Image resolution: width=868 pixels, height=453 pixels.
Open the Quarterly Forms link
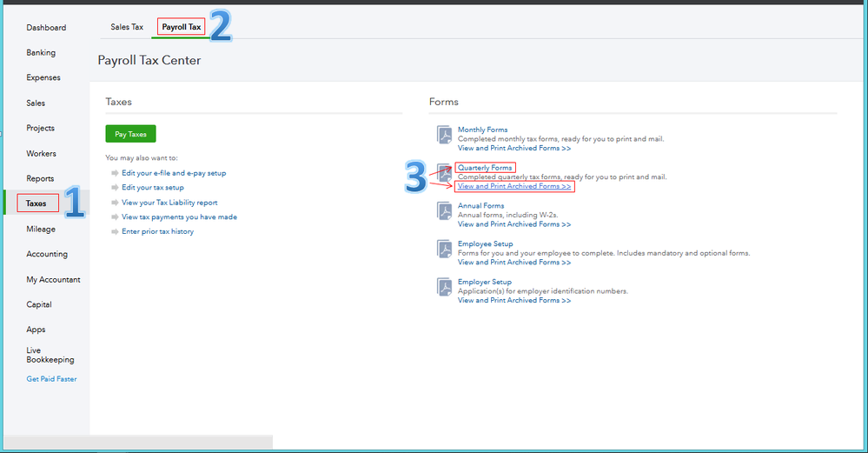point(484,167)
